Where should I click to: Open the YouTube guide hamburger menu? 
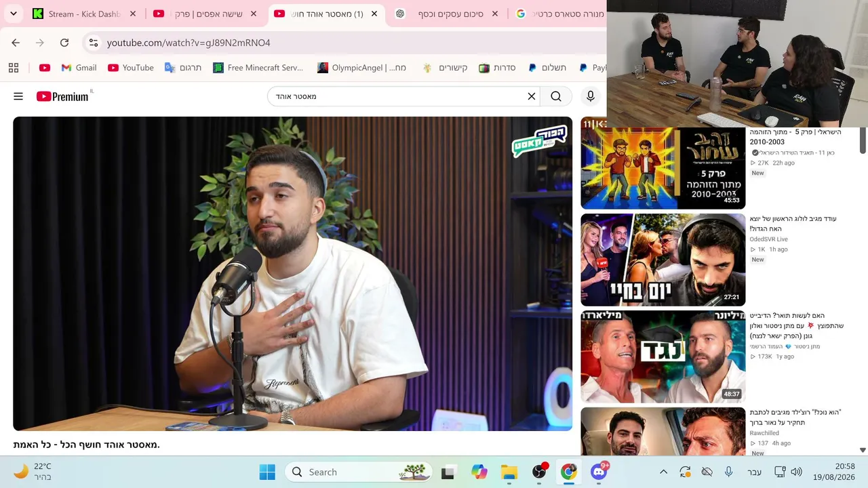(18, 96)
